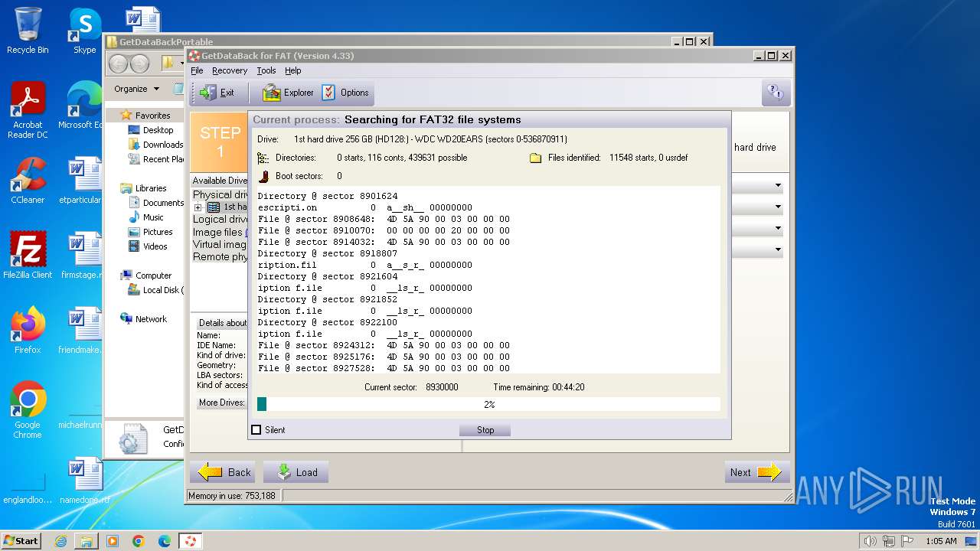Image resolution: width=980 pixels, height=551 pixels.
Task: Open File Explorer from the taskbar
Action: tap(87, 541)
